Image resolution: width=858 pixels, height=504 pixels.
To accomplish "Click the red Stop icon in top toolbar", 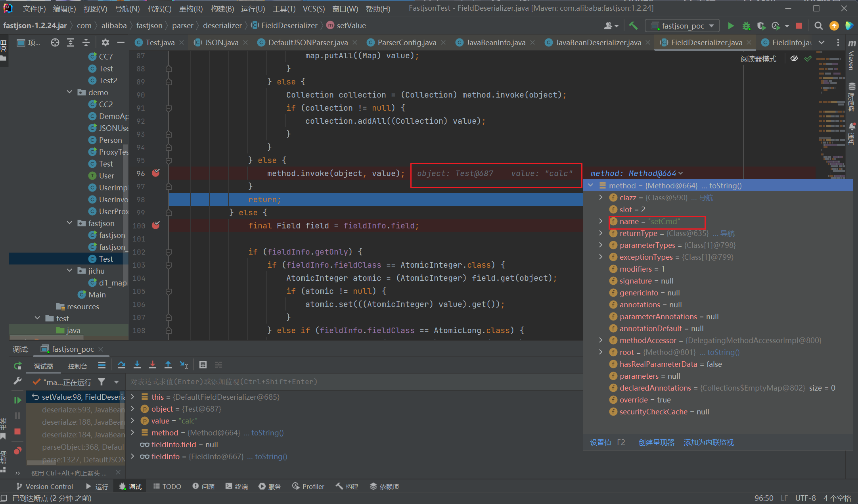I will pyautogui.click(x=799, y=26).
